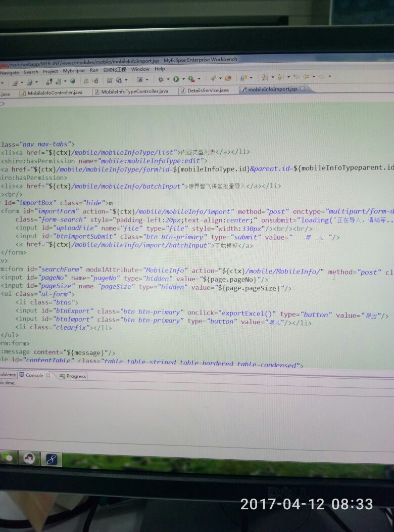Switch to MobileInfoTypeController.java editor tab
This screenshot has height=532, width=394.
click(134, 92)
